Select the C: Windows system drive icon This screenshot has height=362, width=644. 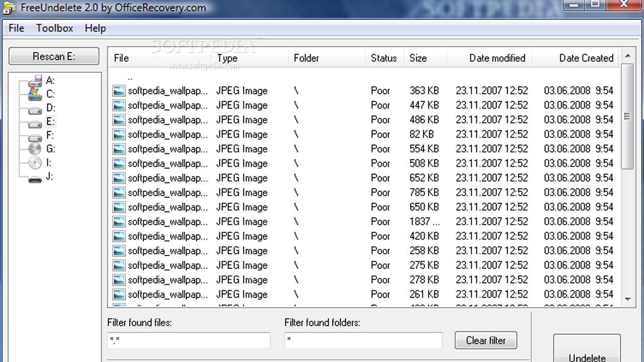35,94
